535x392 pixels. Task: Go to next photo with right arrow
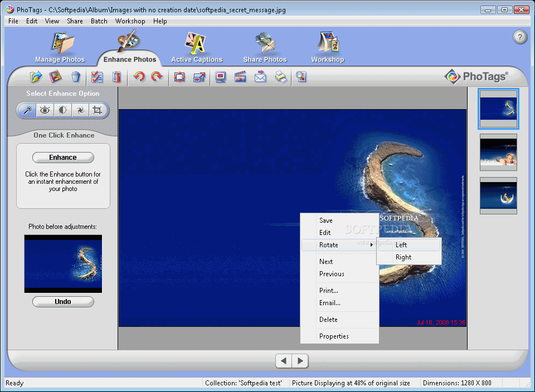(300, 361)
